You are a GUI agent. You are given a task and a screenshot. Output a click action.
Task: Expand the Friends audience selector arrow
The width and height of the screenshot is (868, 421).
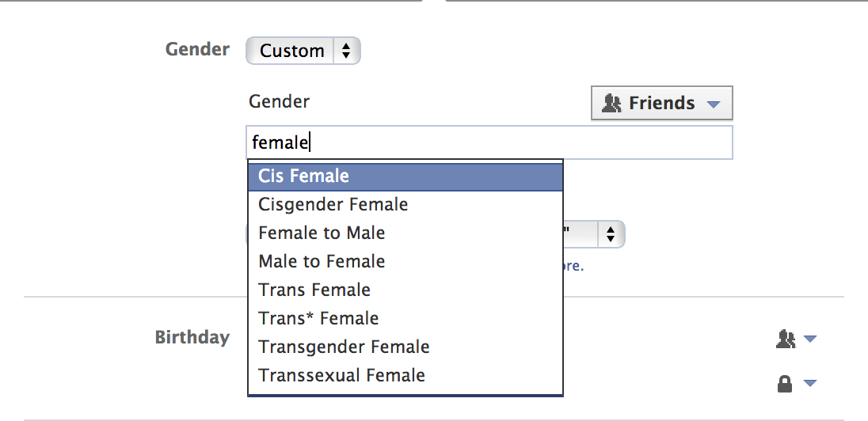(x=713, y=104)
